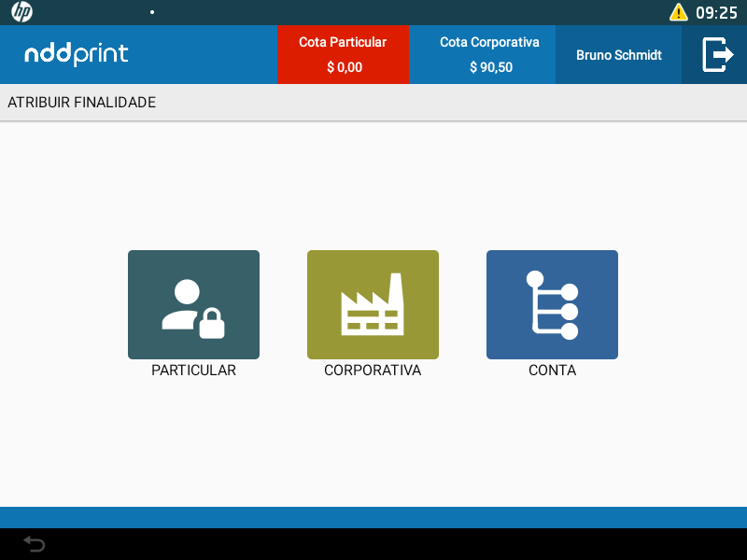The width and height of the screenshot is (747, 560).
Task: Tap the $ 90,50 quota amount
Action: tap(491, 67)
